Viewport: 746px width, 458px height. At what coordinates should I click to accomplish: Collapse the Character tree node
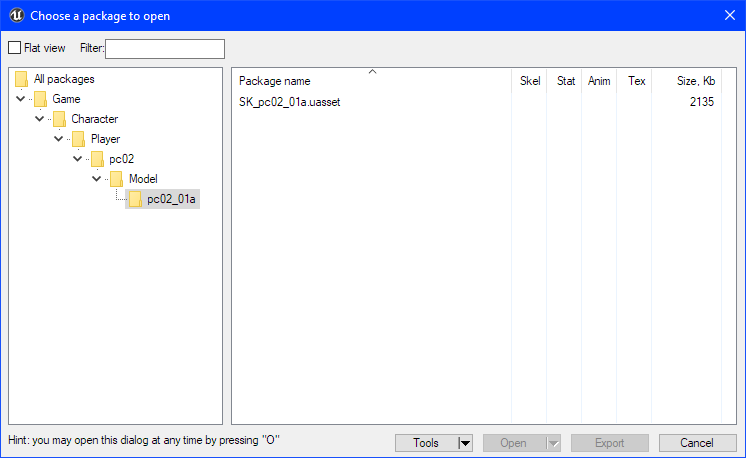click(x=39, y=119)
